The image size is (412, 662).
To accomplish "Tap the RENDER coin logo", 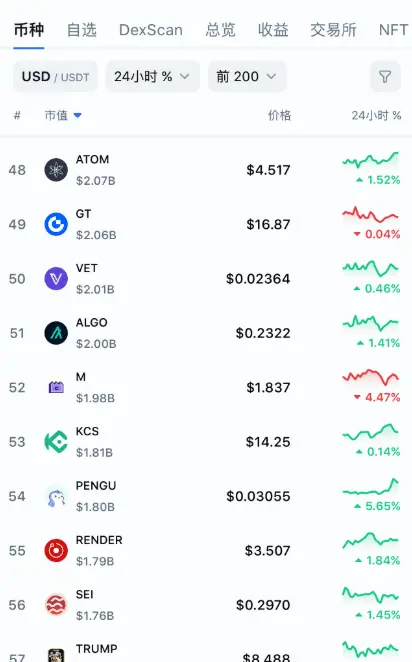I will pos(56,551).
